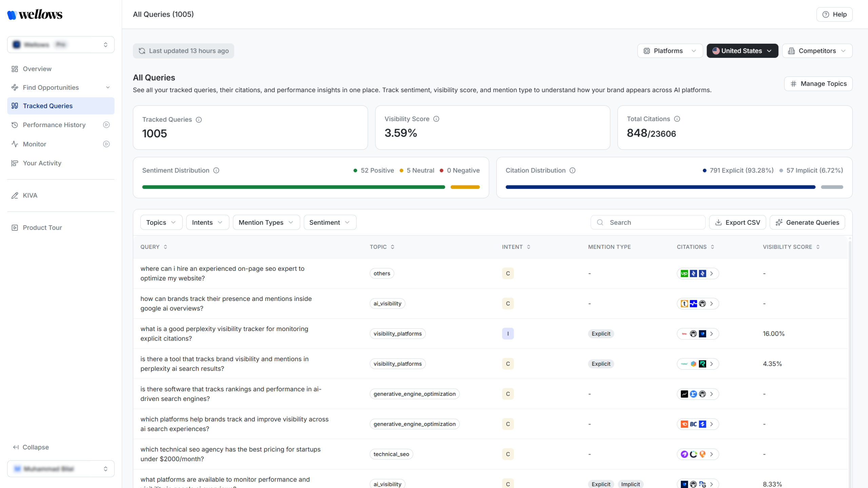Click the Tracked Queries info icon

199,120
